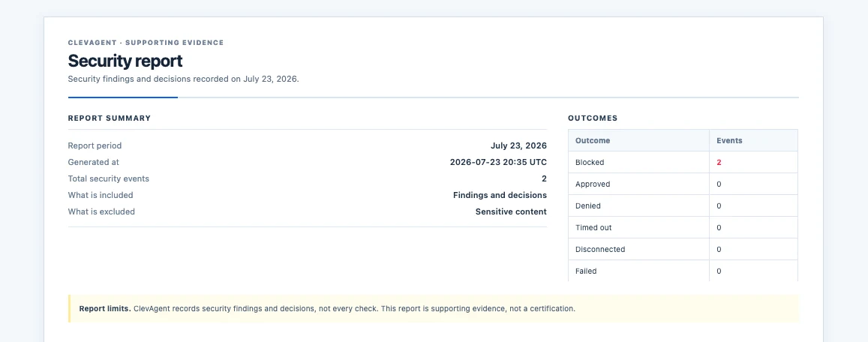Click the Report limits notice banner
Image resolution: width=868 pixels, height=342 pixels.
[x=434, y=308]
